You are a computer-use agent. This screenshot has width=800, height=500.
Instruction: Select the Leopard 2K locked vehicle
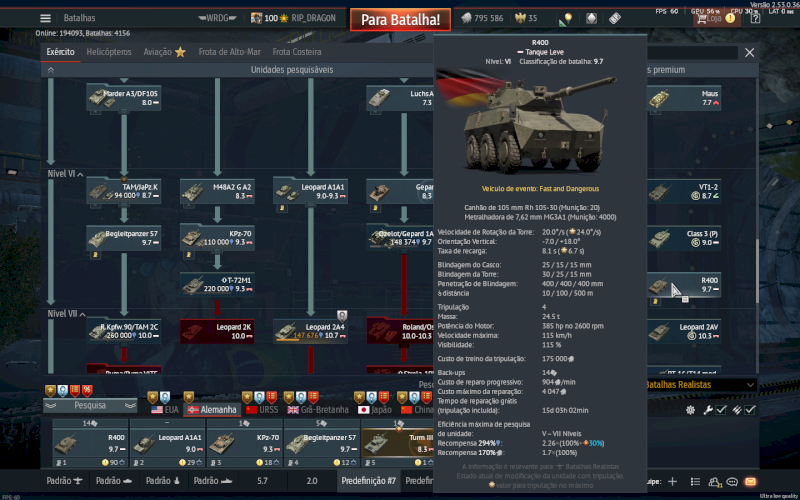point(217,331)
